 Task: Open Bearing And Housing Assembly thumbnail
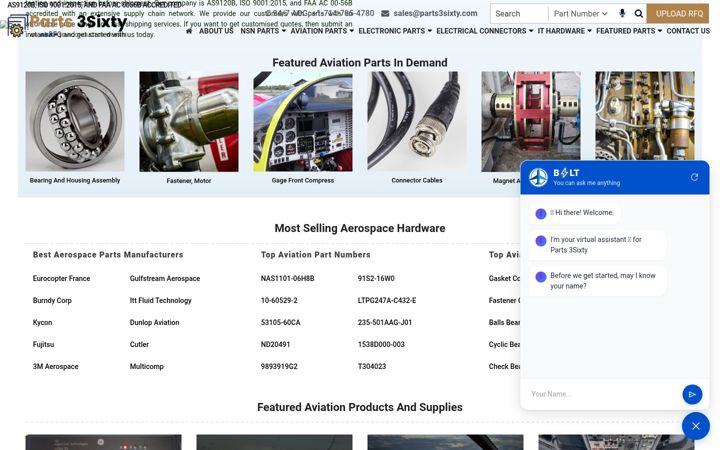pyautogui.click(x=75, y=121)
